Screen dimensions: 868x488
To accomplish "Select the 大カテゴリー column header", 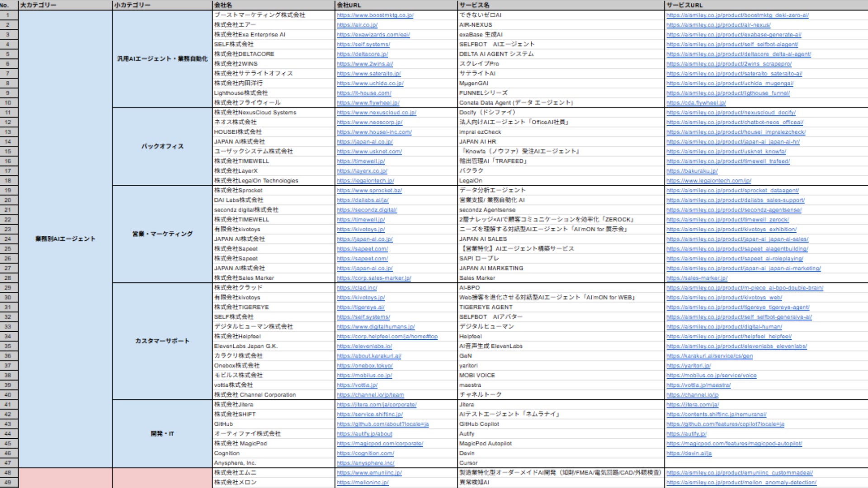I will [66, 5].
